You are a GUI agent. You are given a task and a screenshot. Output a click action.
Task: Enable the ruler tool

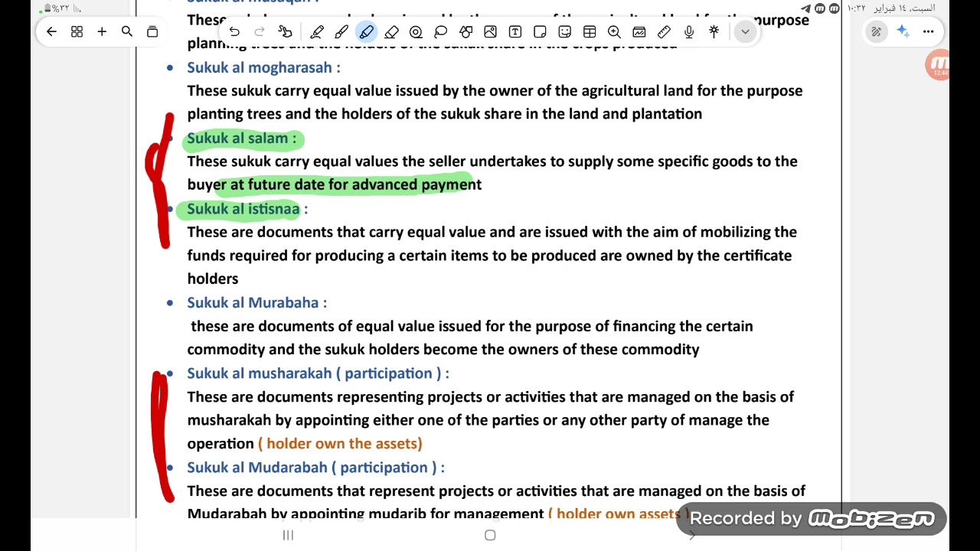tap(664, 31)
